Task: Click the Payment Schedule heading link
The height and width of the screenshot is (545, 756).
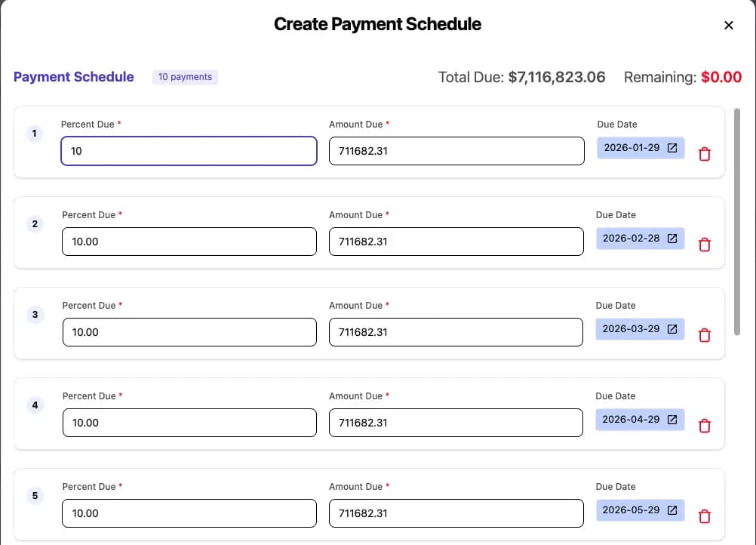Action: (x=73, y=77)
